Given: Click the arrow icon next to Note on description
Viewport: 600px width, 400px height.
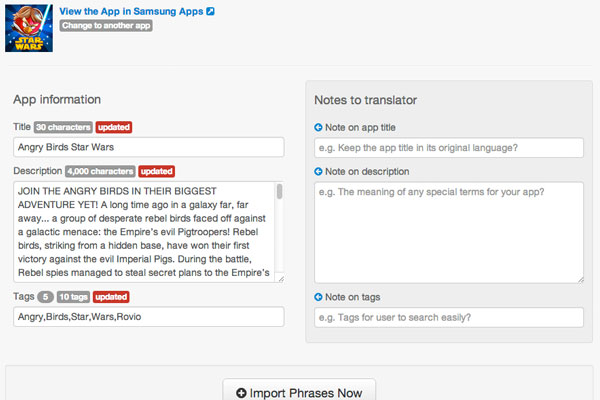Looking at the screenshot, I should coord(318,171).
